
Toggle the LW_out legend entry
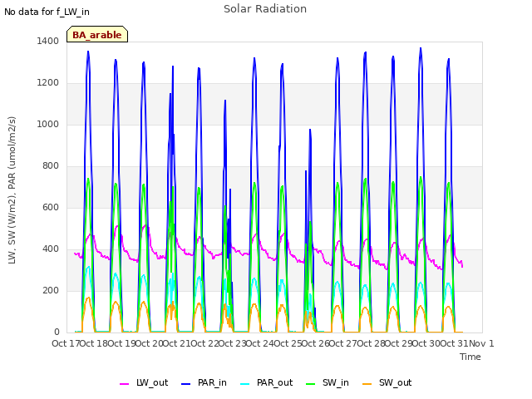point(144,382)
